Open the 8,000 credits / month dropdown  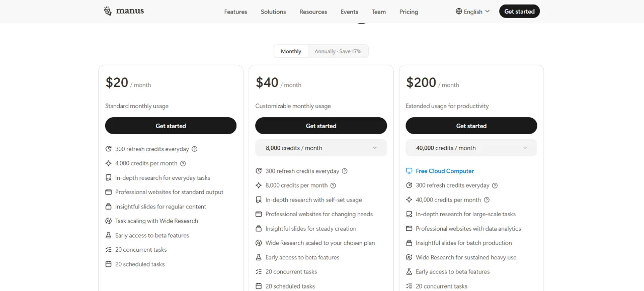pos(321,148)
